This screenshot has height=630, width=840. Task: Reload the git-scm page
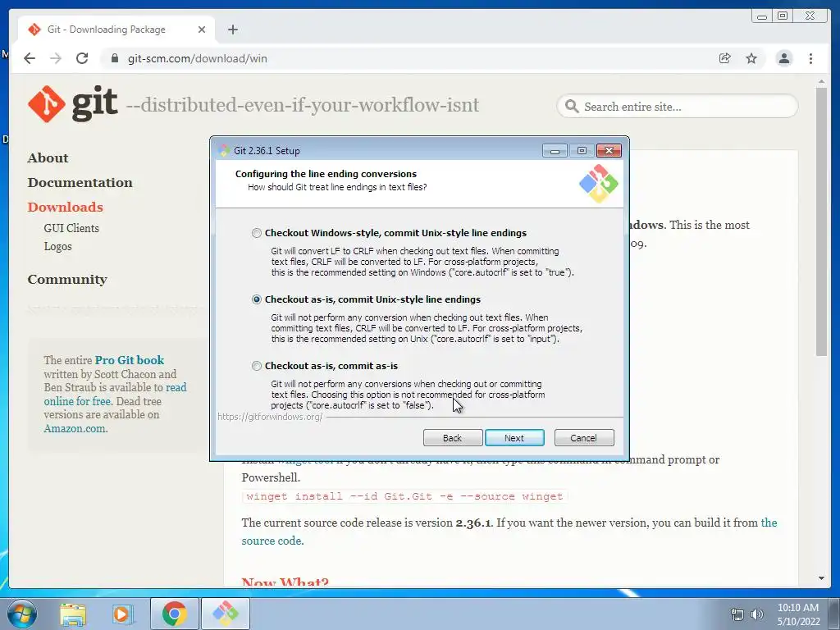[82, 58]
